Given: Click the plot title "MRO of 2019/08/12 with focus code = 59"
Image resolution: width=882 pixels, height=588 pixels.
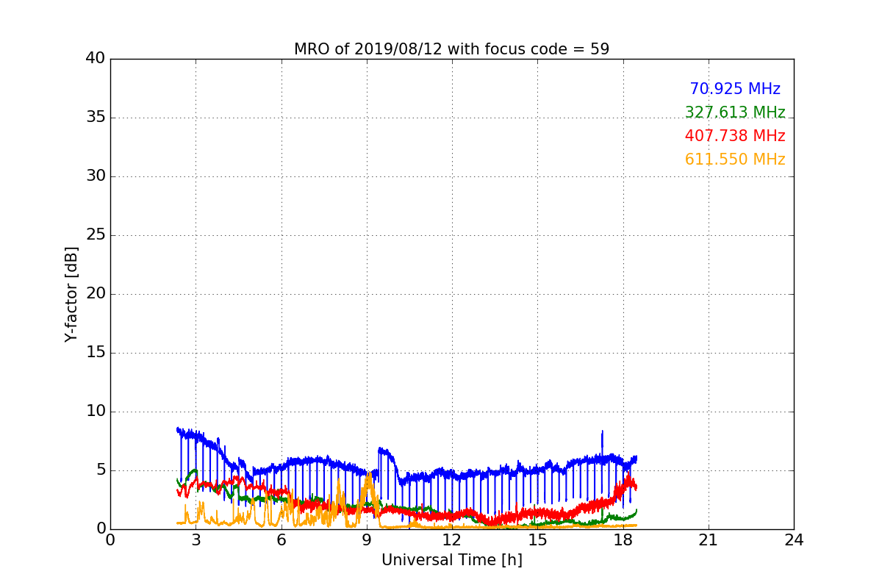Looking at the screenshot, I should [451, 49].
